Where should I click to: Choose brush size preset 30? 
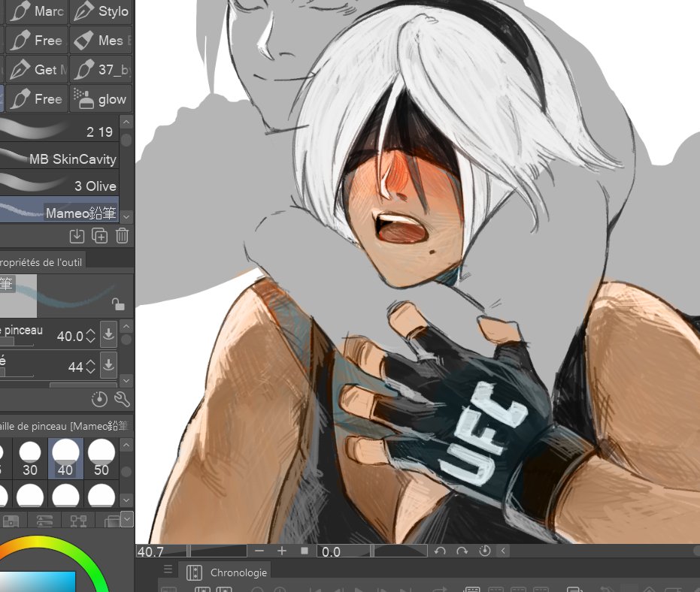(30, 458)
